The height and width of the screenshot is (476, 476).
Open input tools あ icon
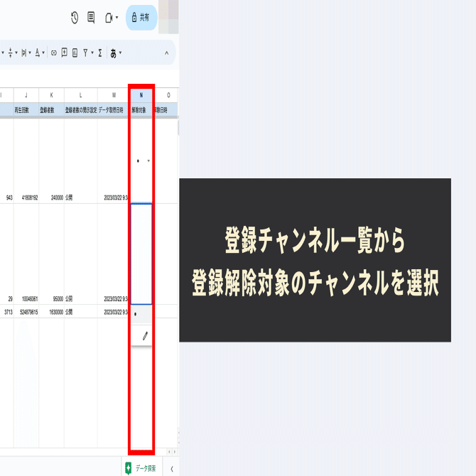(x=113, y=53)
